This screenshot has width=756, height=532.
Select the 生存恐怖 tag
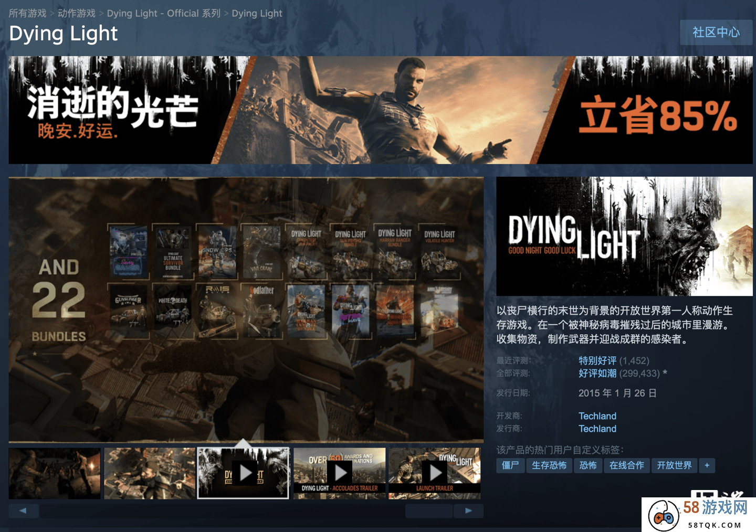tap(549, 465)
